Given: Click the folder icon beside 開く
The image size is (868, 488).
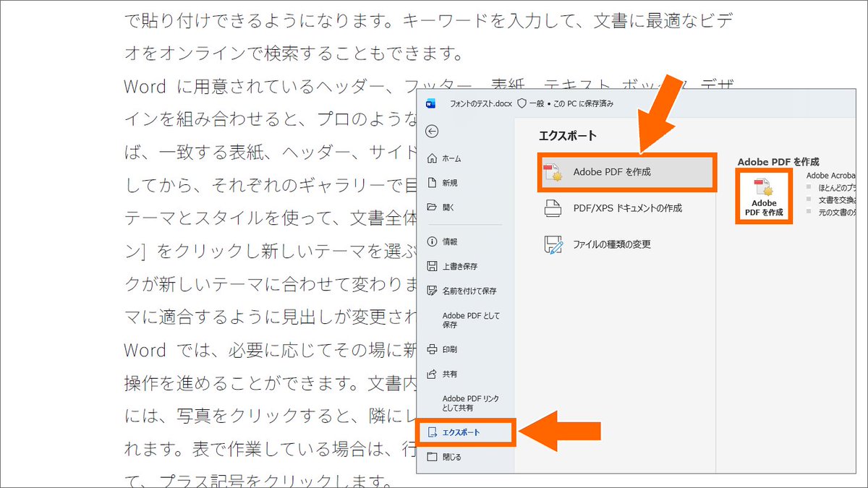Looking at the screenshot, I should 433,207.
